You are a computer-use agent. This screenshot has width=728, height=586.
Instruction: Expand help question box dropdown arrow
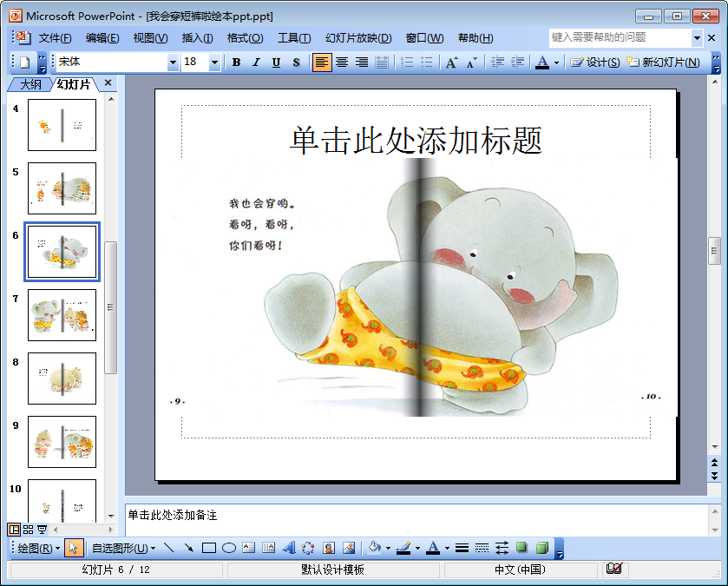point(697,38)
